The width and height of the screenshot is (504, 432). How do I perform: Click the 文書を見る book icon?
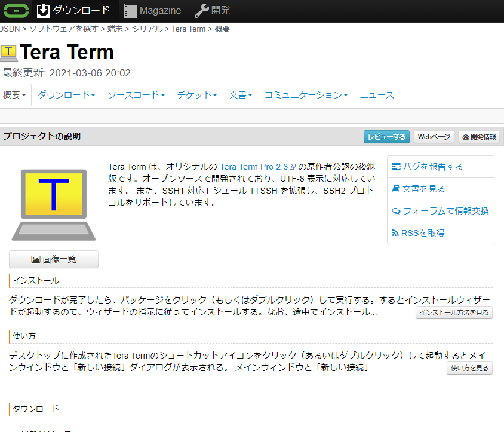396,188
